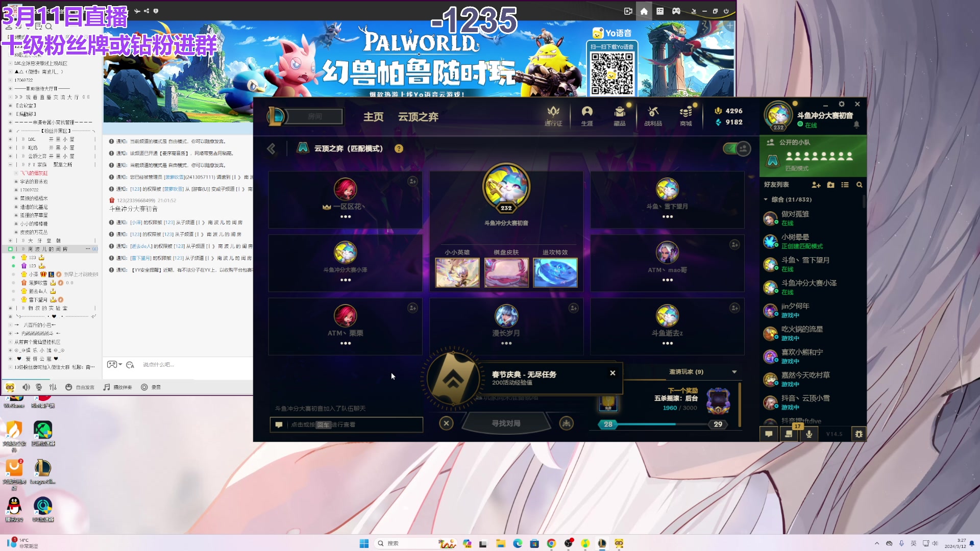Toggle the open party switch
980x551 pixels.
[x=737, y=148]
